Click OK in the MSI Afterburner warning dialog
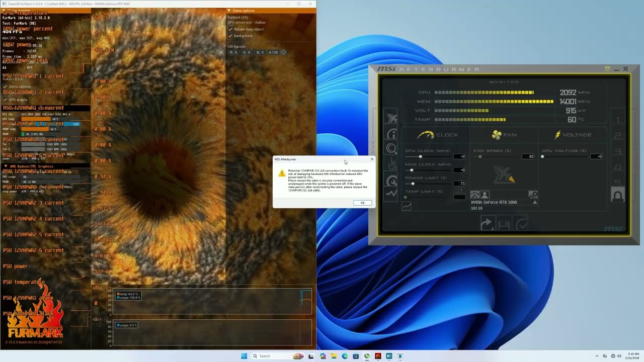Screen dimensions: 644x362 (362, 203)
